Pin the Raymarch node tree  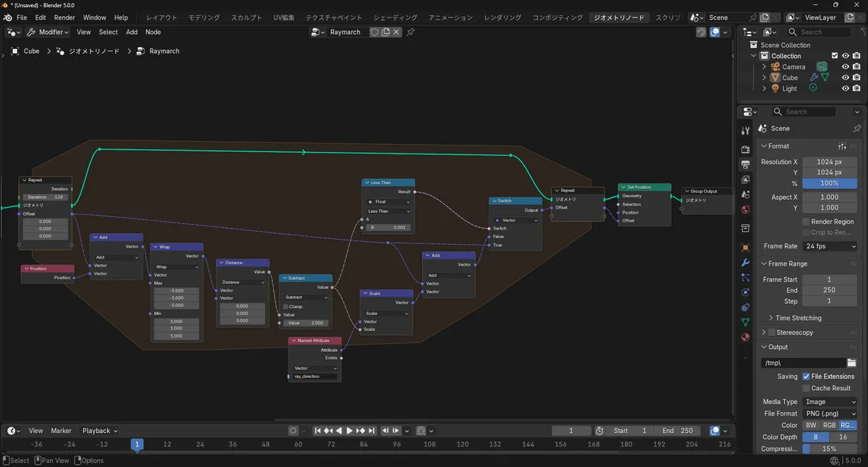point(411,32)
